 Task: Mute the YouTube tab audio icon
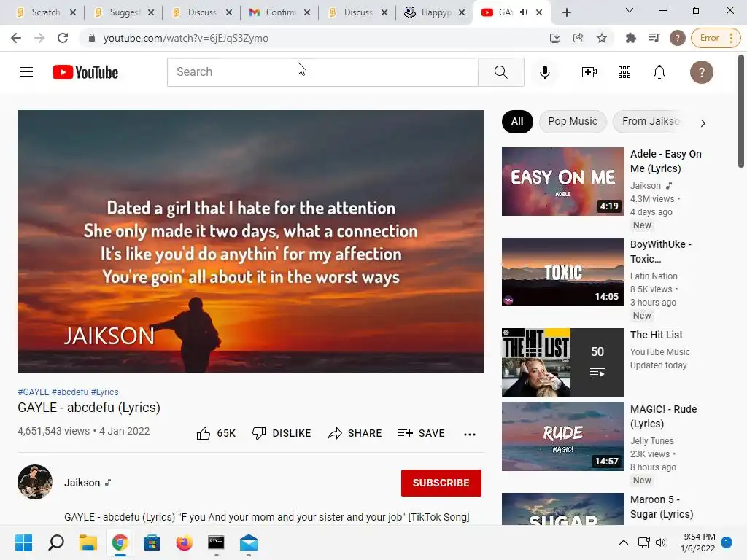coord(524,12)
